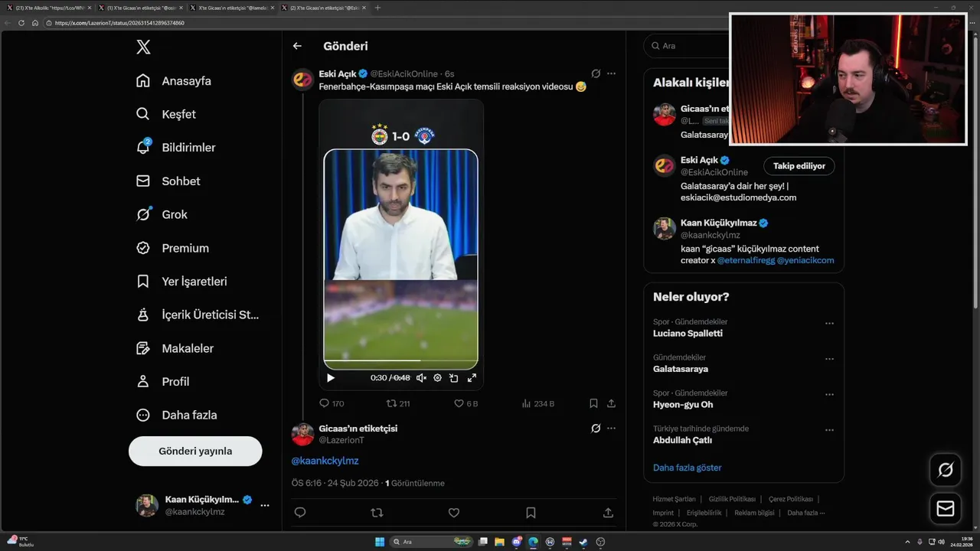980x551 pixels.
Task: Toggle Takip ediyor for Eski Açık
Action: point(799,166)
